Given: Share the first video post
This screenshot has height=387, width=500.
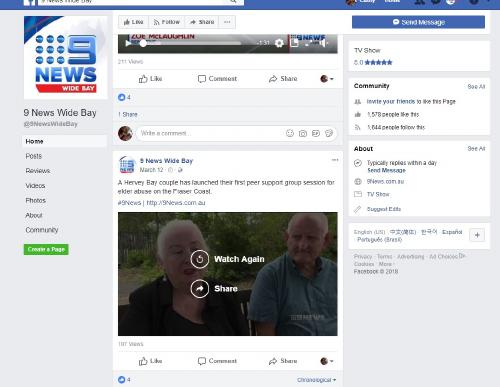Looking at the screenshot, I should (283, 79).
